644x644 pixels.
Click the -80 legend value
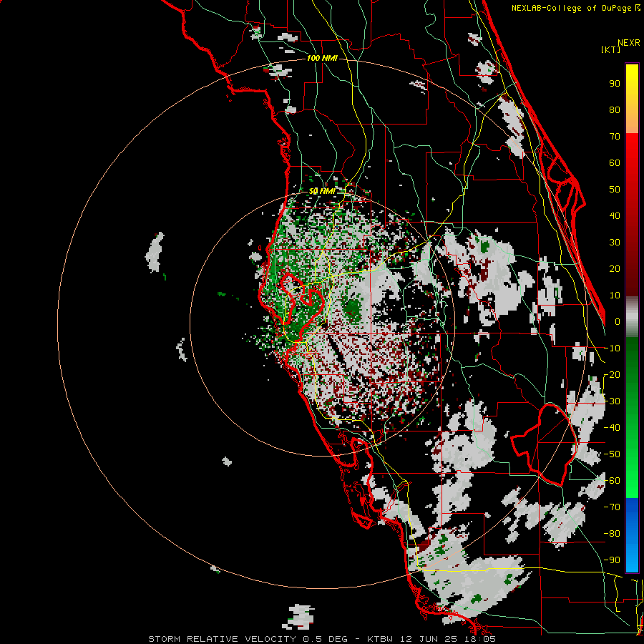(612, 534)
